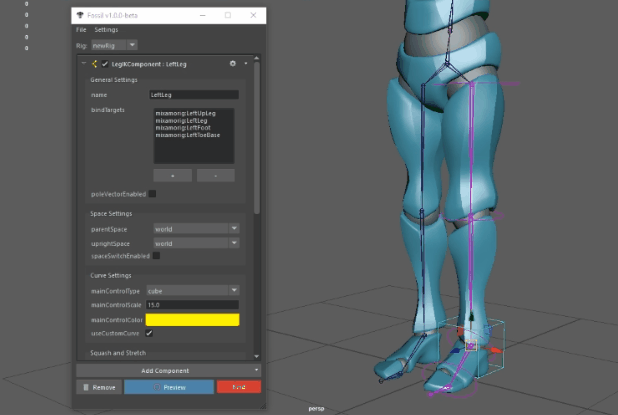
Task: Click the small arrow right of gear icon
Action: pos(245,63)
